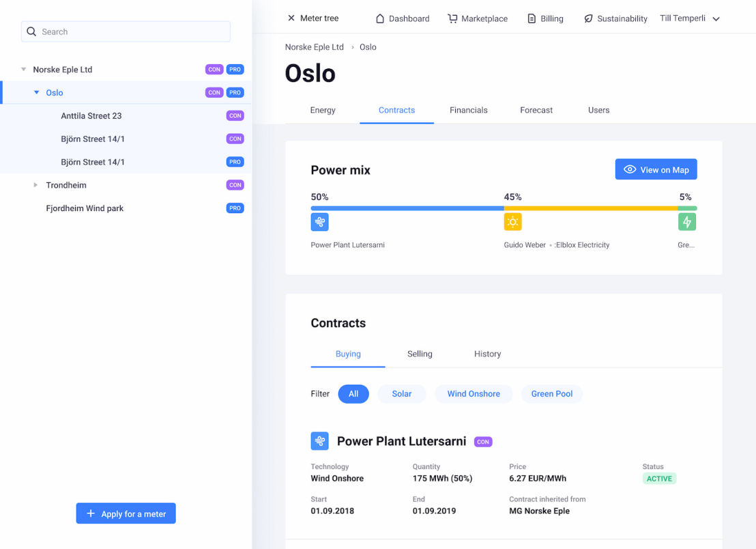Image resolution: width=756 pixels, height=549 pixels.
Task: Click the CON badge on the Oslo row
Action: [214, 93]
